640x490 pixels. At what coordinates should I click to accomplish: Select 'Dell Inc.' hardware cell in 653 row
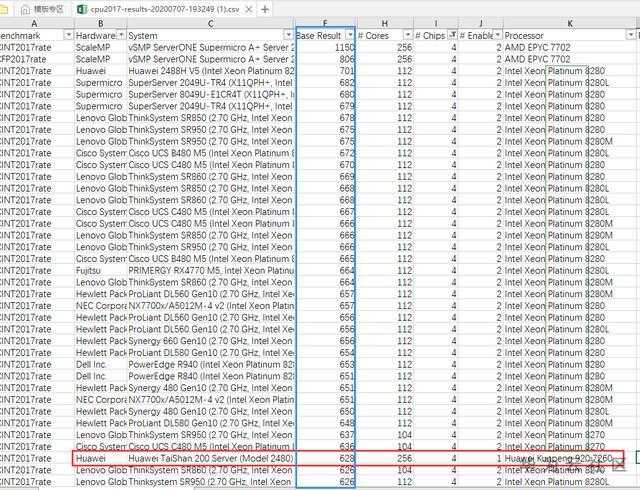(x=101, y=365)
